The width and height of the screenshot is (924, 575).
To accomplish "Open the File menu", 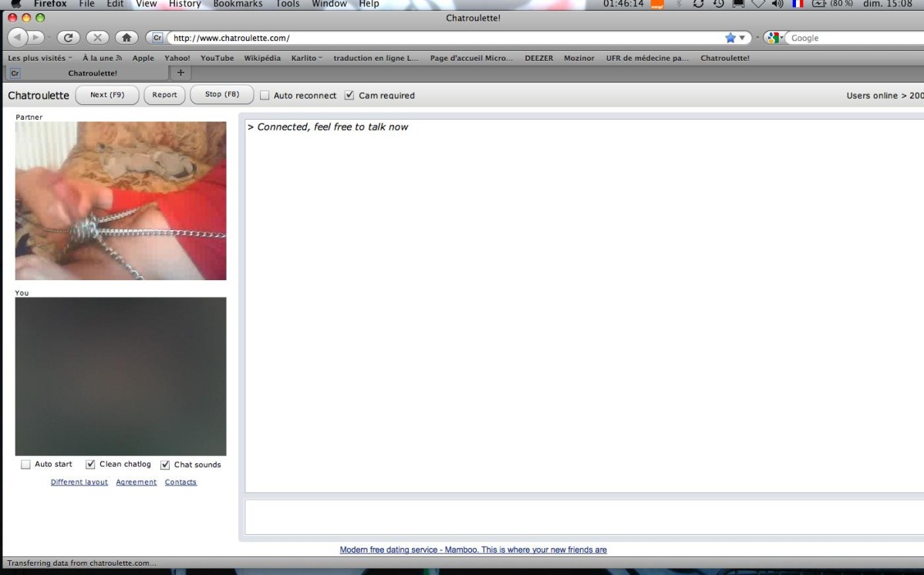I will pos(86,4).
